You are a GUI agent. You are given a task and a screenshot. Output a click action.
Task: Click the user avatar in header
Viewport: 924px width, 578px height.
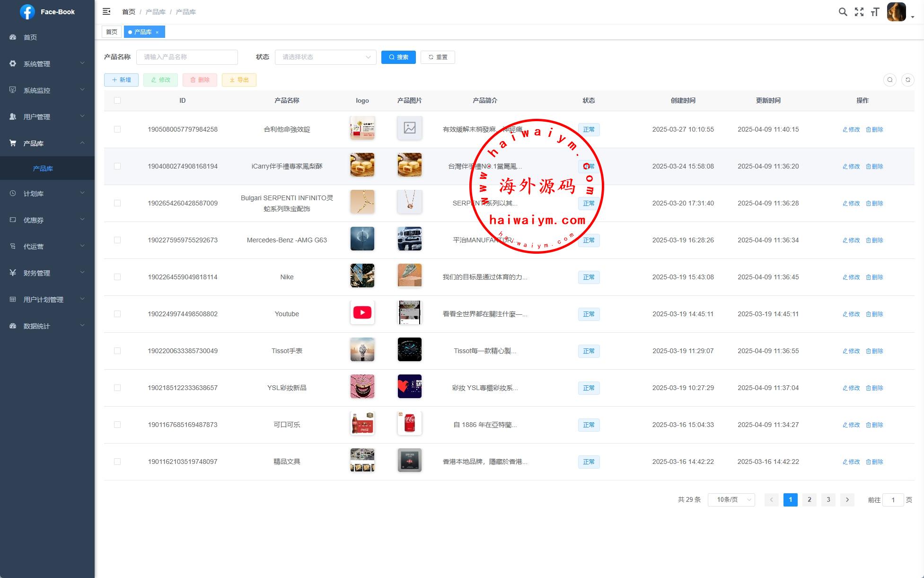pos(896,12)
